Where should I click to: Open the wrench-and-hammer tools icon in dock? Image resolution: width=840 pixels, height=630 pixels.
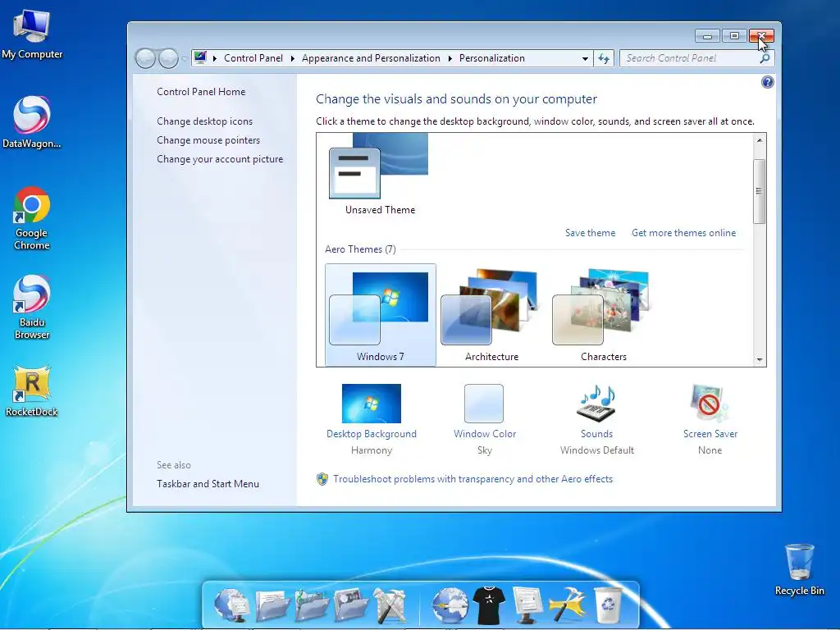[x=390, y=605]
